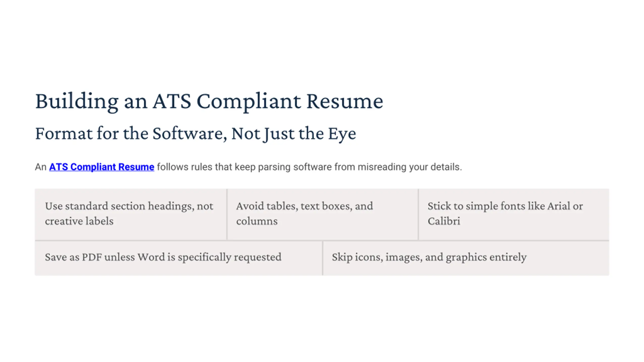Click the 'Building an ATS Compliant Resume' title
The image size is (644, 362).
pos(209,102)
